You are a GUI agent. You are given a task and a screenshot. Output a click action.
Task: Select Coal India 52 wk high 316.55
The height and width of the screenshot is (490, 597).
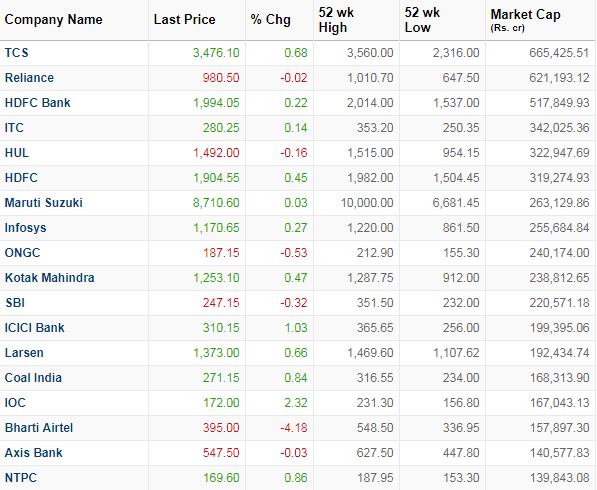[x=375, y=378]
